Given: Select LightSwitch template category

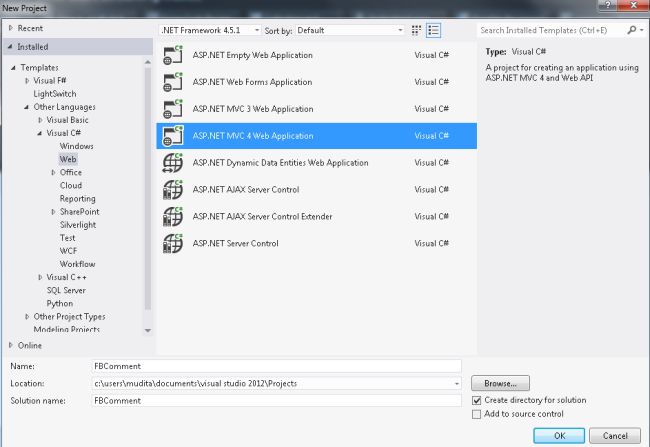Looking at the screenshot, I should coord(55,94).
